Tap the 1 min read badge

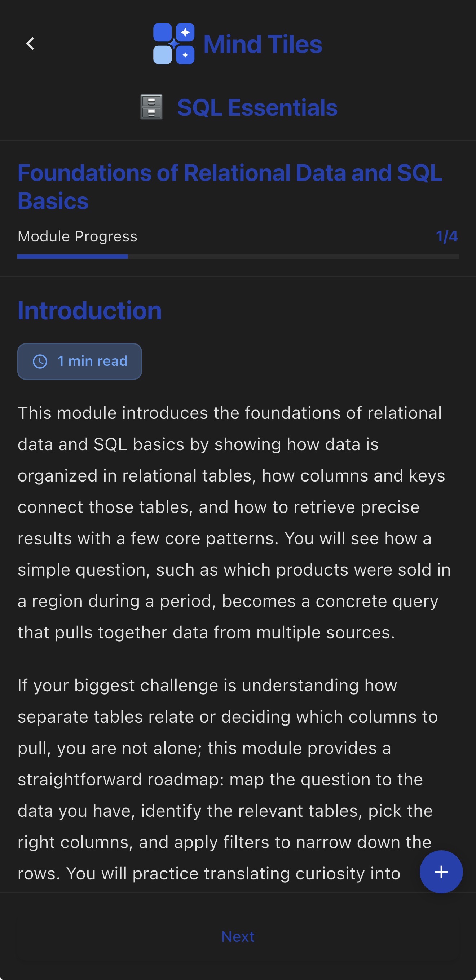[79, 362]
